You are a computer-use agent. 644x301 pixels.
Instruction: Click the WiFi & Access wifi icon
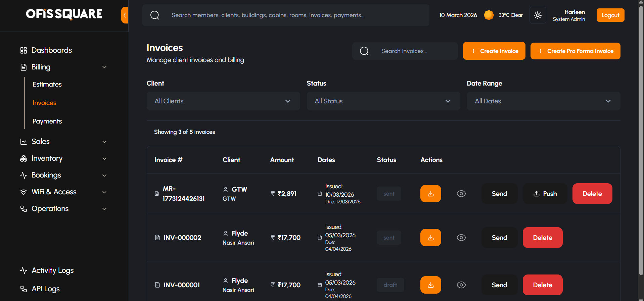coord(24,192)
